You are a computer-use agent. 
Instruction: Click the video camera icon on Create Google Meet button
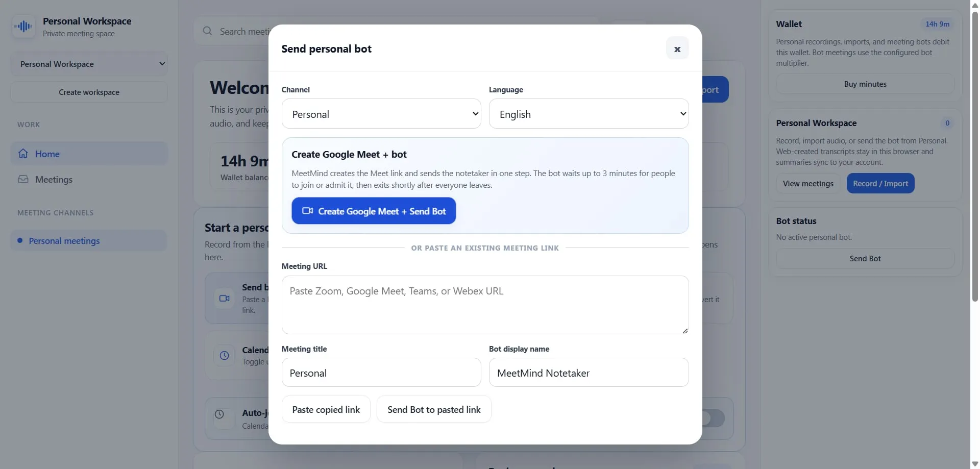tap(307, 211)
